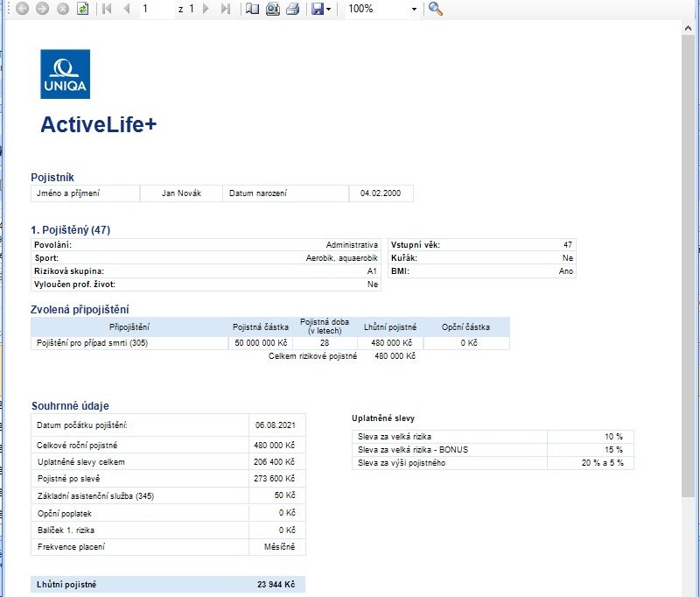
Task: Click the 'Vstupní věk:' label
Action: pos(416,245)
